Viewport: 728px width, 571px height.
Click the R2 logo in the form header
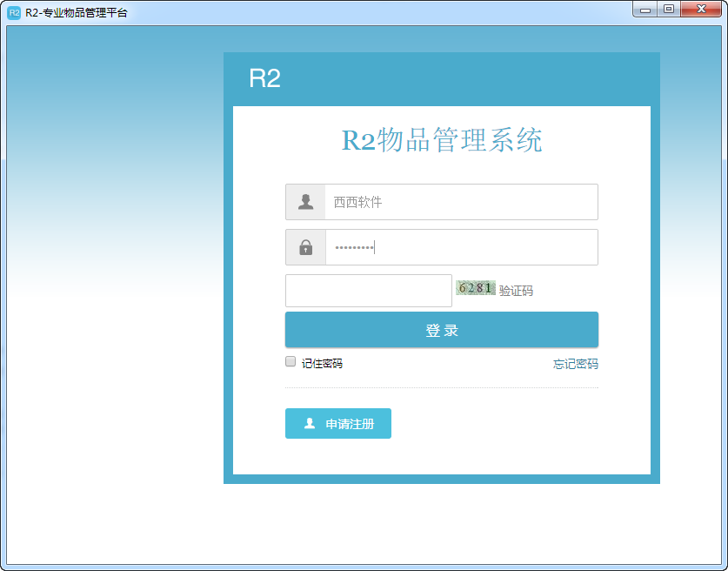[x=264, y=80]
